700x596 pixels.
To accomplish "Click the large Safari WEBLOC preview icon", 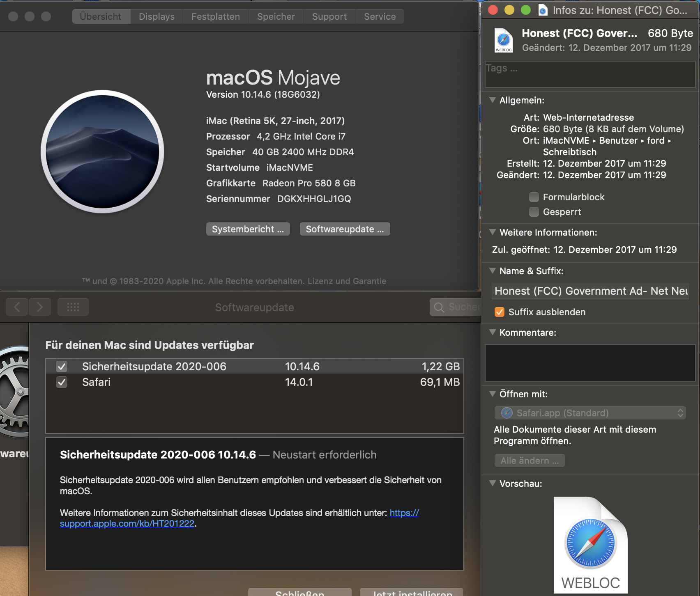I will tap(591, 545).
